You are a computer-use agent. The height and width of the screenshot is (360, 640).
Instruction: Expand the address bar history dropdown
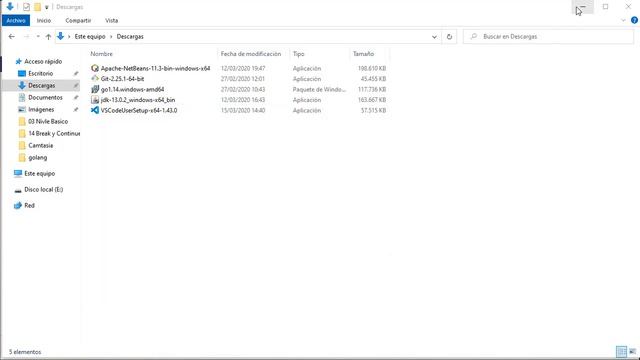pos(434,37)
